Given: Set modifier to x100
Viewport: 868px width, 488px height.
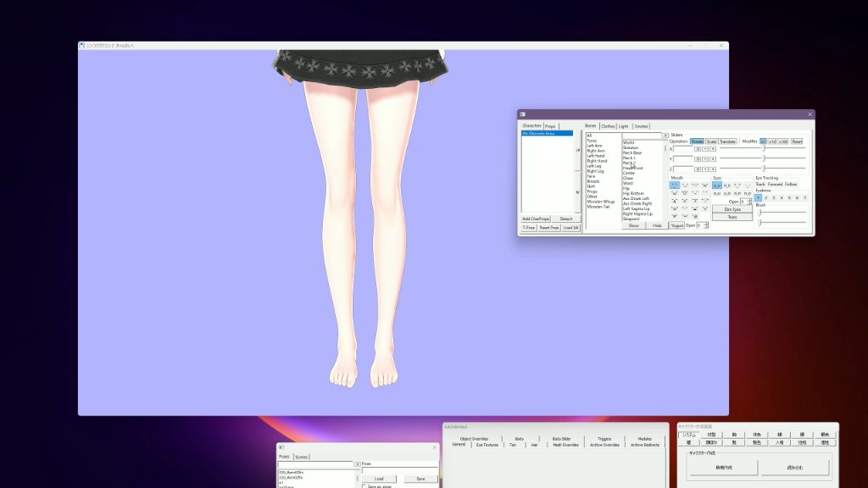Looking at the screenshot, I should click(782, 141).
